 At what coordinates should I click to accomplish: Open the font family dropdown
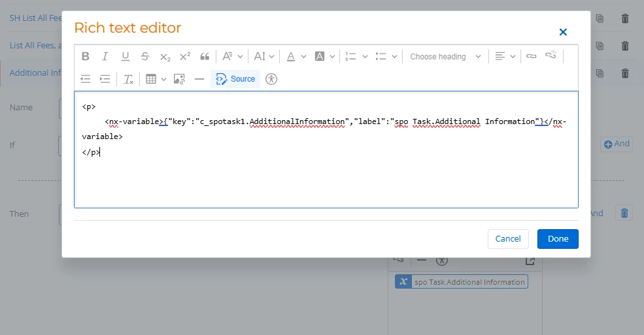(233, 57)
